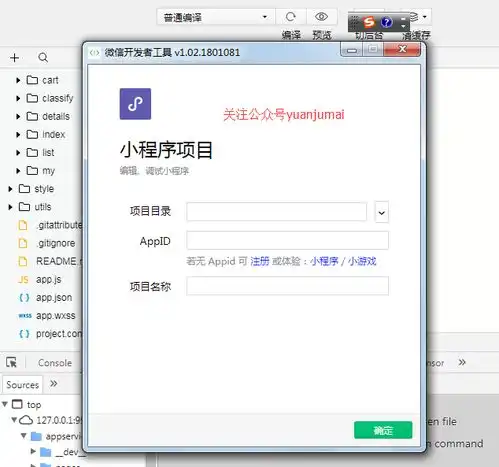Select the style folder icon
This screenshot has height=467, width=499.
[x=24, y=189]
